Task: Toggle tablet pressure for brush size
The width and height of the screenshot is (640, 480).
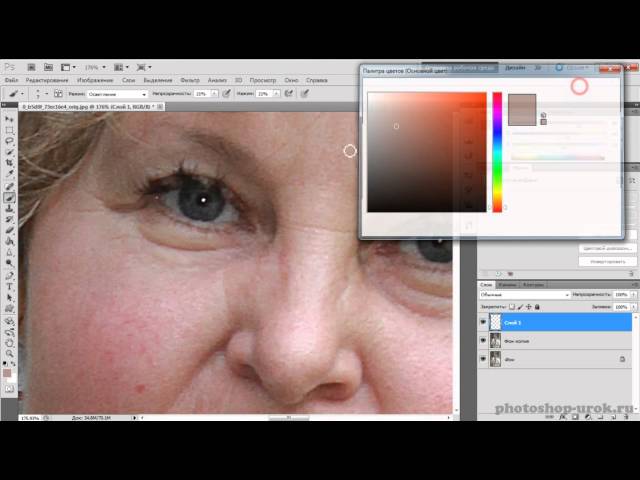Action: (x=304, y=93)
